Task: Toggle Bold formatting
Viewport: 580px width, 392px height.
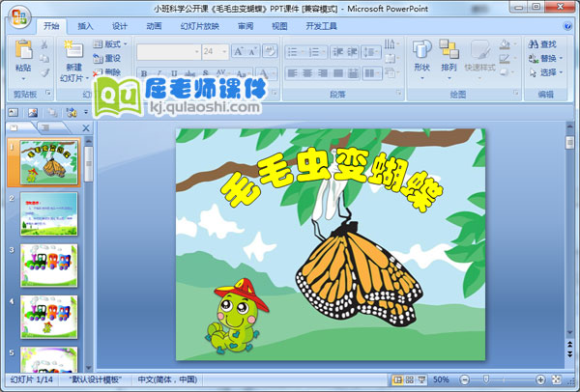Action: (144, 73)
